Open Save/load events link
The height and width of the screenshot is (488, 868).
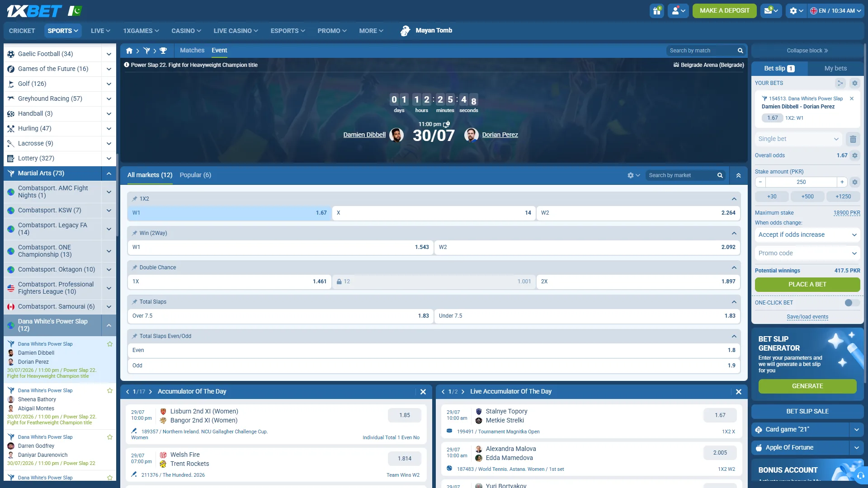[807, 317]
